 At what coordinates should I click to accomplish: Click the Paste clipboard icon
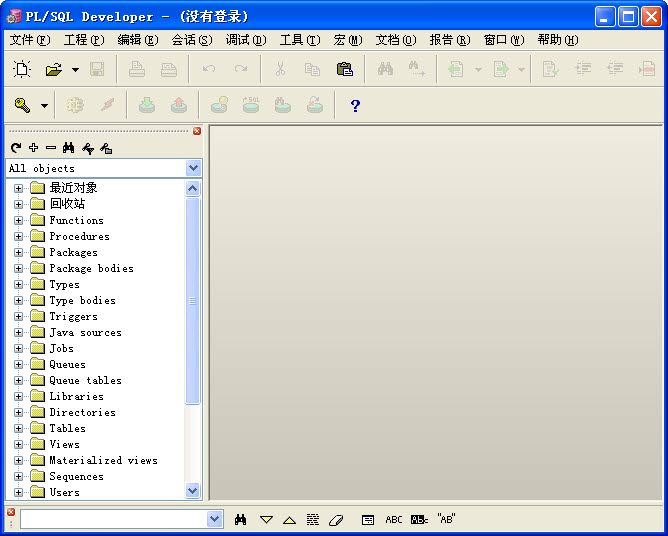pyautogui.click(x=344, y=69)
